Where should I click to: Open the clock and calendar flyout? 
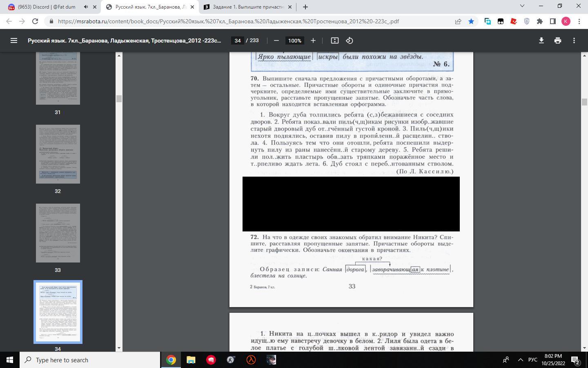click(x=553, y=360)
